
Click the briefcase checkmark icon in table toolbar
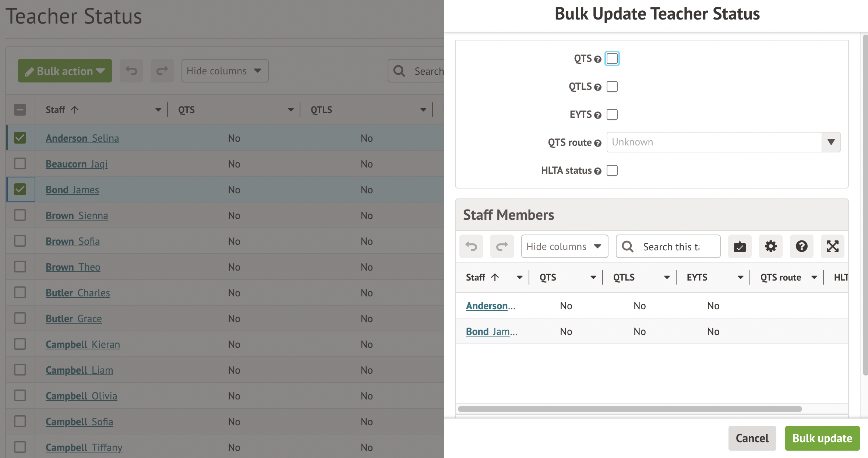(x=740, y=246)
